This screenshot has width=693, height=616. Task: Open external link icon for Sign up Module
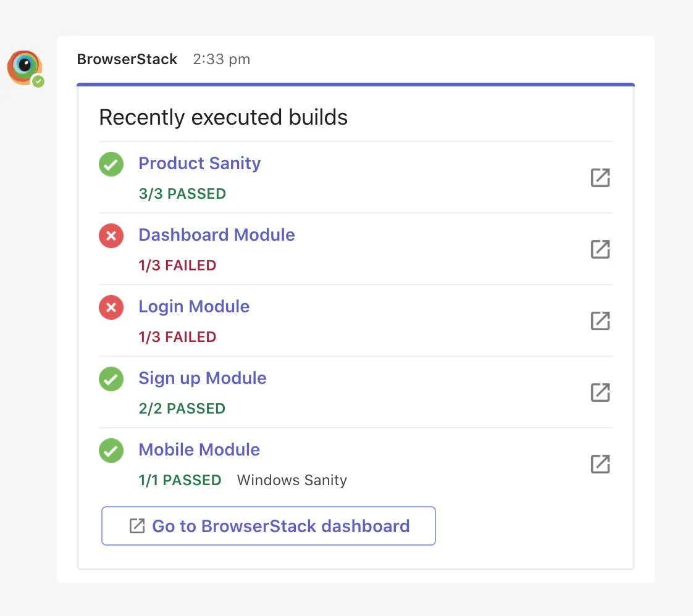click(600, 393)
